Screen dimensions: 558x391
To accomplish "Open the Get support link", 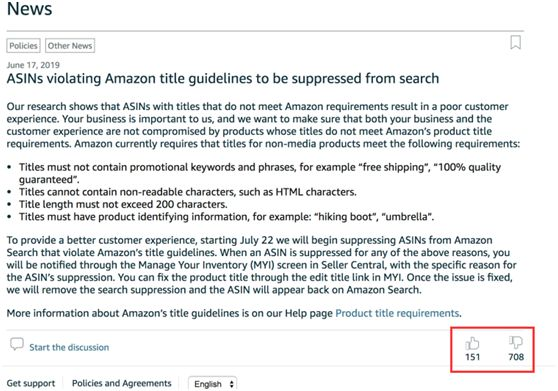I will click(31, 383).
